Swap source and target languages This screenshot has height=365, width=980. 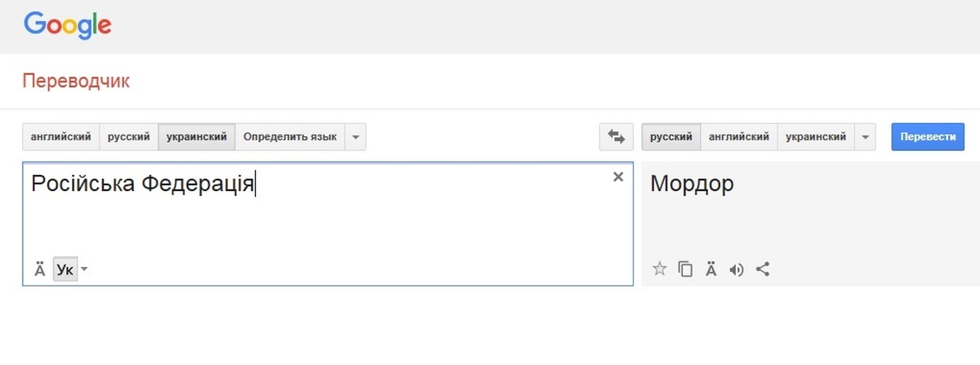click(616, 137)
